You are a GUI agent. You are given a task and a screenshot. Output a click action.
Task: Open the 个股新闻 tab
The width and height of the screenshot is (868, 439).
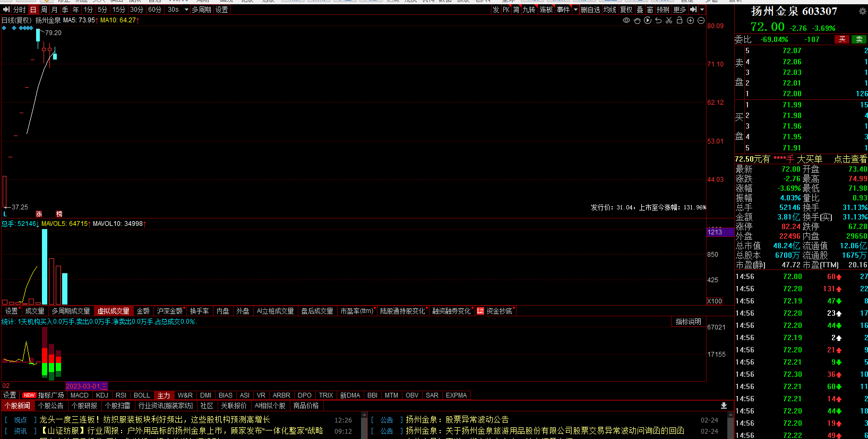[x=18, y=406]
